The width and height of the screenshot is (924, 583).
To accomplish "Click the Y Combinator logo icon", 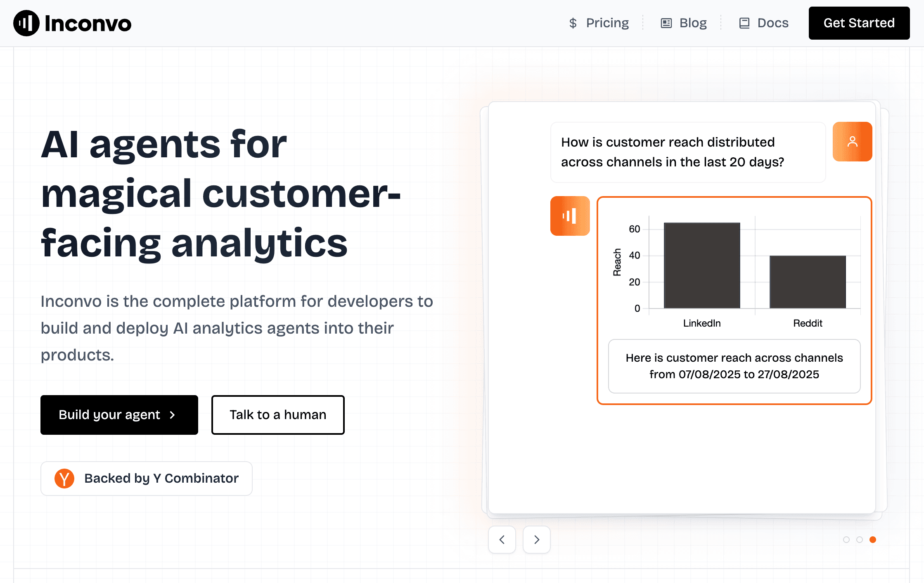I will 64,479.
